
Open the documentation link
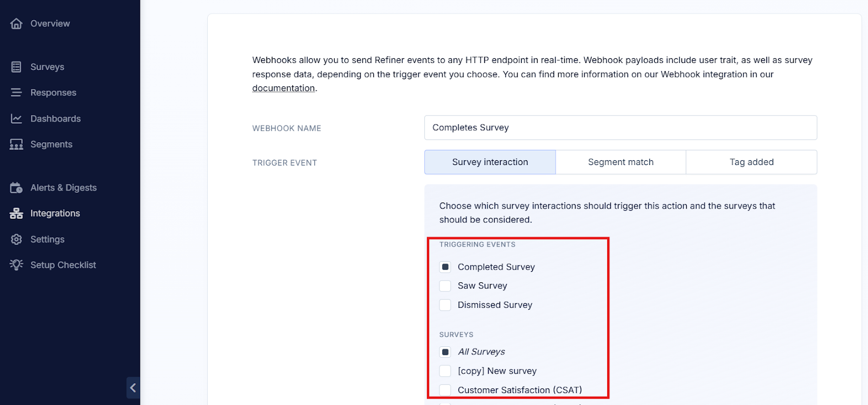tap(283, 88)
